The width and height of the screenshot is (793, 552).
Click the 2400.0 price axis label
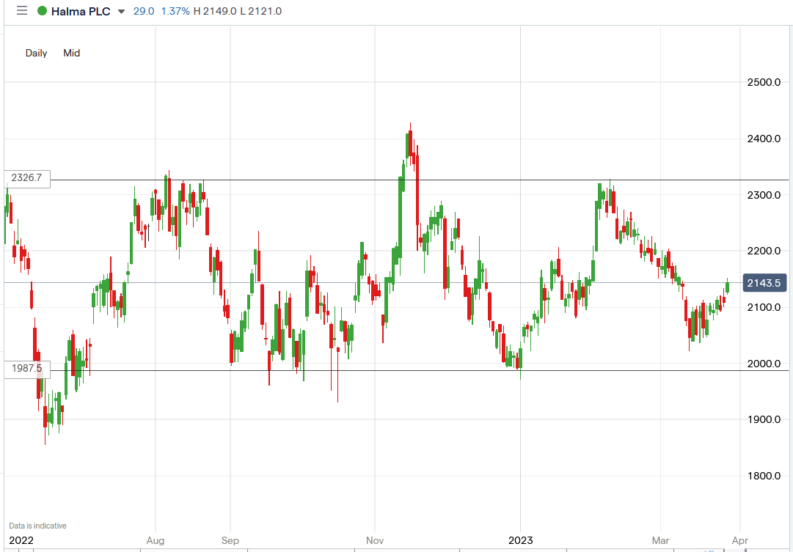tap(764, 139)
